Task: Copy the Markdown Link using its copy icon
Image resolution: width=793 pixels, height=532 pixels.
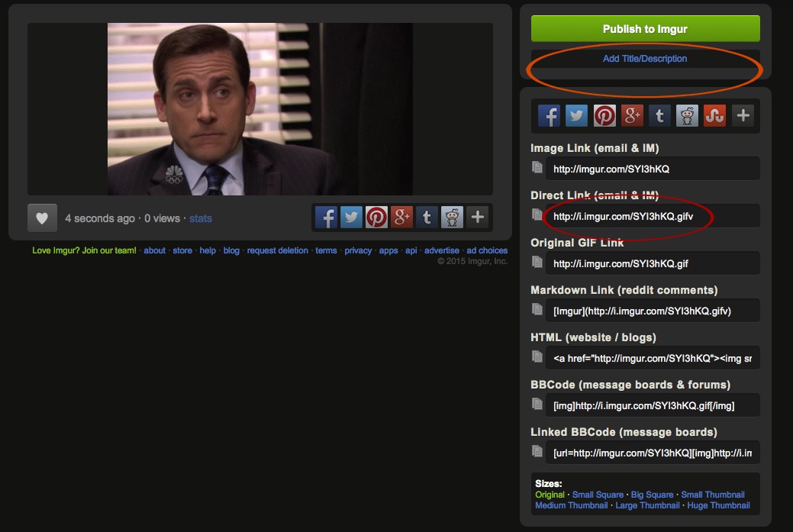Action: (537, 309)
